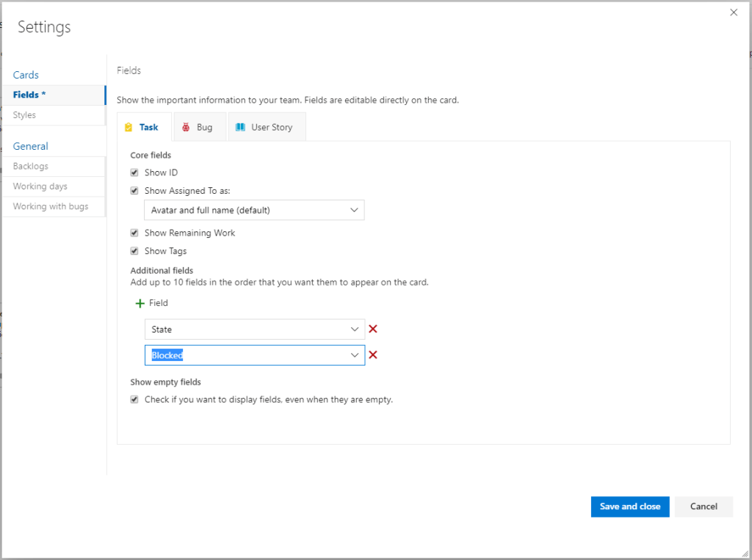Disable the Show Tags checkbox
The width and height of the screenshot is (752, 560).
tap(134, 251)
